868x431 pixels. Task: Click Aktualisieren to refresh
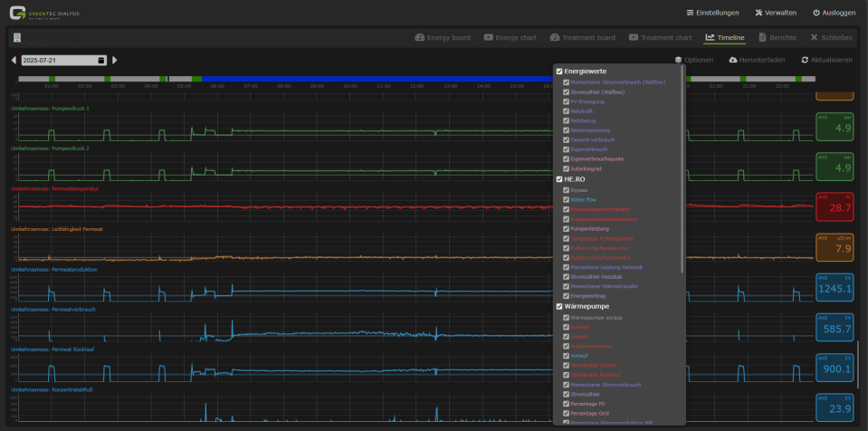[x=826, y=60]
